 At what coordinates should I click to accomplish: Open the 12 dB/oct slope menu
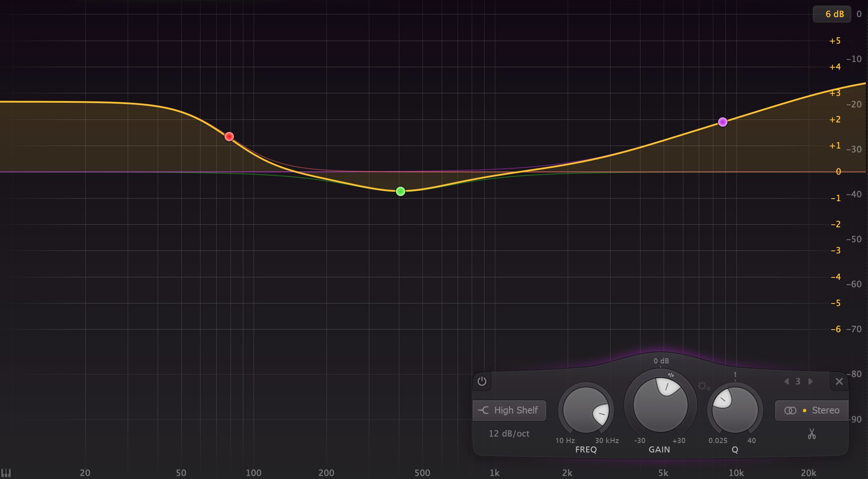click(x=509, y=433)
